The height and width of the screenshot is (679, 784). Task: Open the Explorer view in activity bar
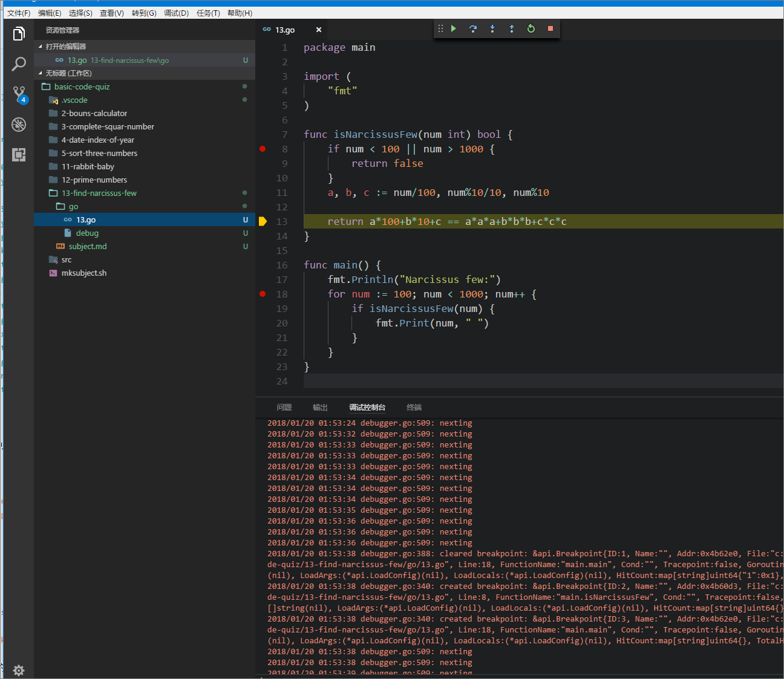[19, 34]
